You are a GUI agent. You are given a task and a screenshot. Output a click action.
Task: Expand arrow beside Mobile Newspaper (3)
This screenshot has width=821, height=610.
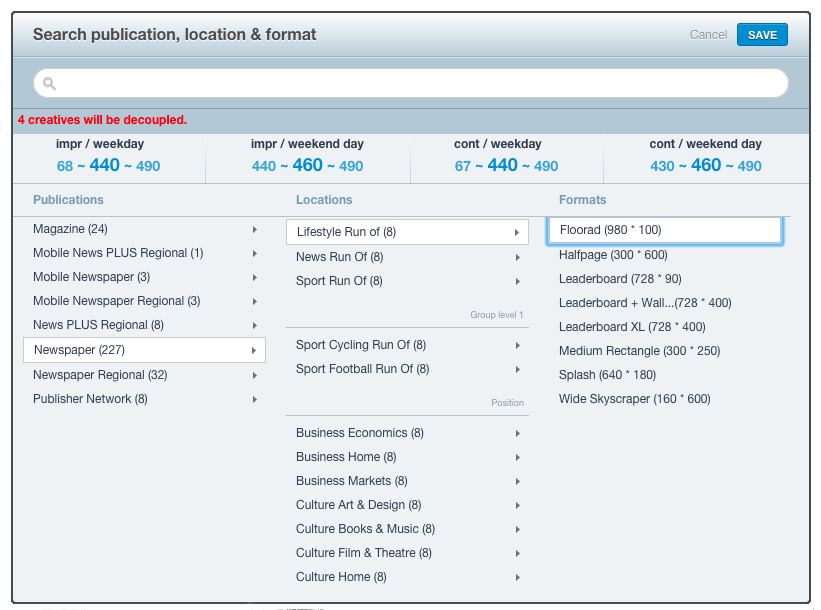254,278
